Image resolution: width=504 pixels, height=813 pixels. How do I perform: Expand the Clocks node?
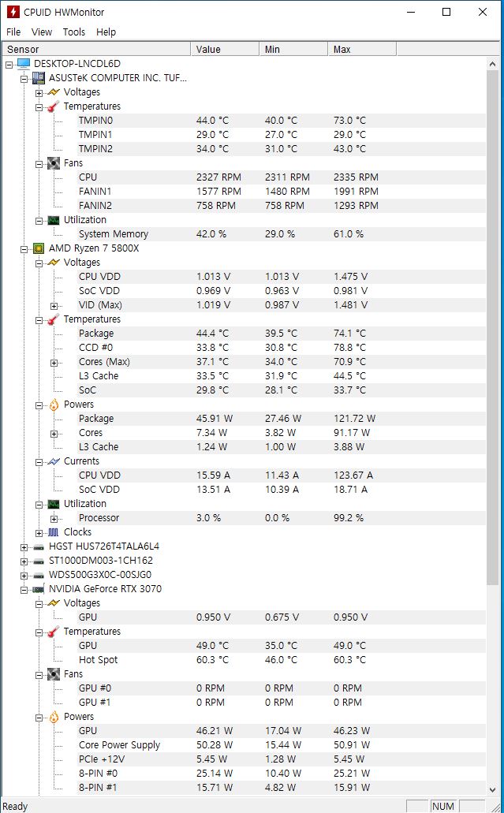point(39,533)
